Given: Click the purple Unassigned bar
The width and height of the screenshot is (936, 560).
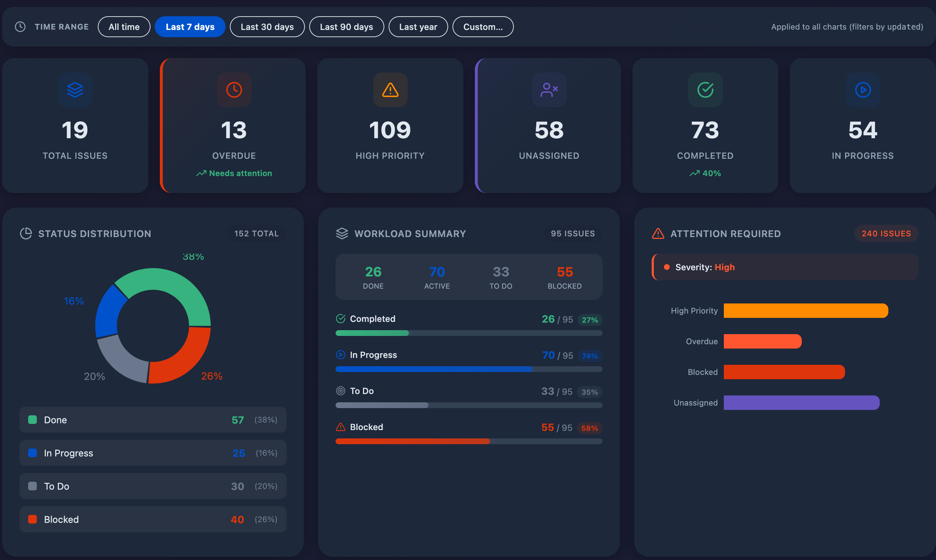Looking at the screenshot, I should tap(802, 403).
